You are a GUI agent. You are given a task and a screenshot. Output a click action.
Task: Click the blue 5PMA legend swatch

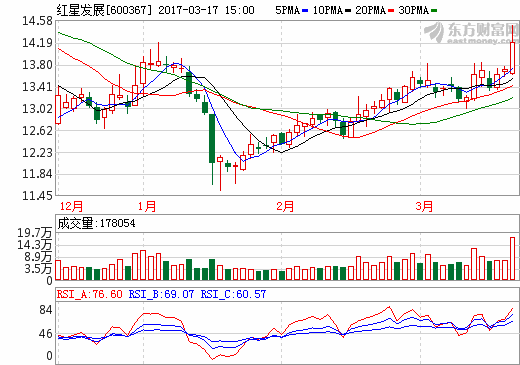(x=305, y=11)
